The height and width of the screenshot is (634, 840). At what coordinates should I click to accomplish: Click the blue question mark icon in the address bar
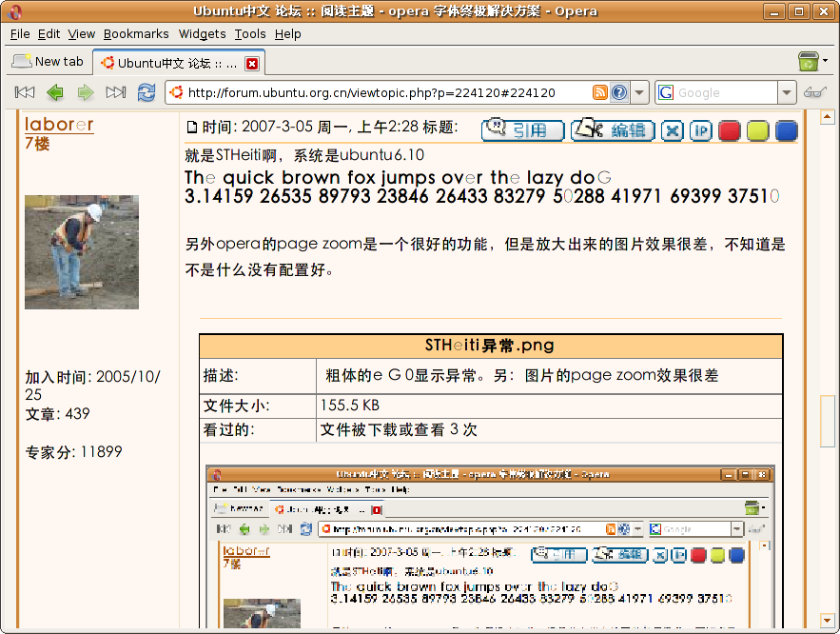[x=619, y=92]
